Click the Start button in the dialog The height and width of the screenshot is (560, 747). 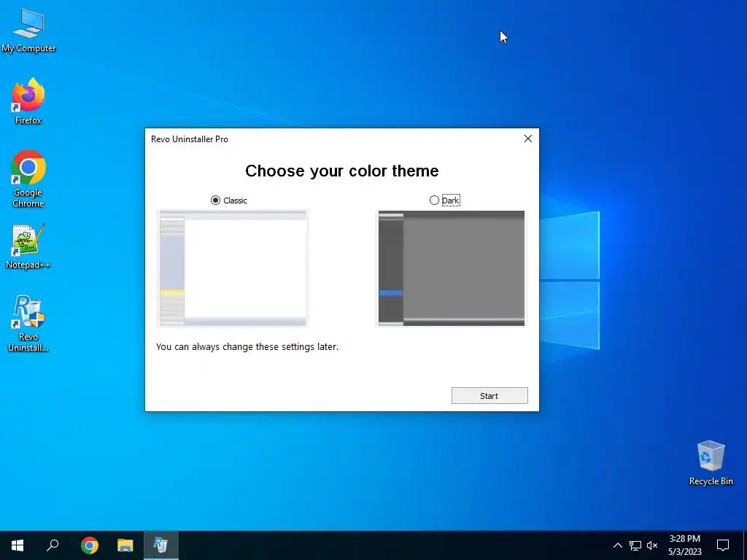point(489,396)
